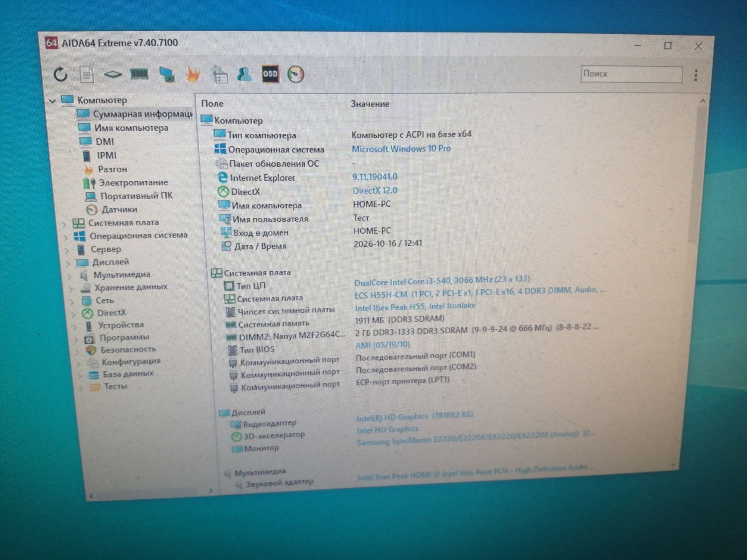747x560 pixels.
Task: Open the memory module toolbar icon
Action: [x=139, y=74]
